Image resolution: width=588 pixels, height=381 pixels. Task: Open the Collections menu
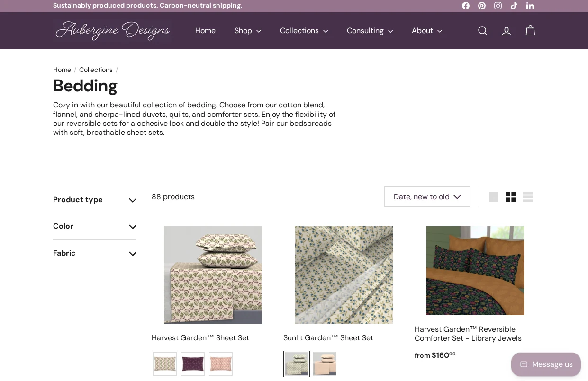(x=304, y=31)
